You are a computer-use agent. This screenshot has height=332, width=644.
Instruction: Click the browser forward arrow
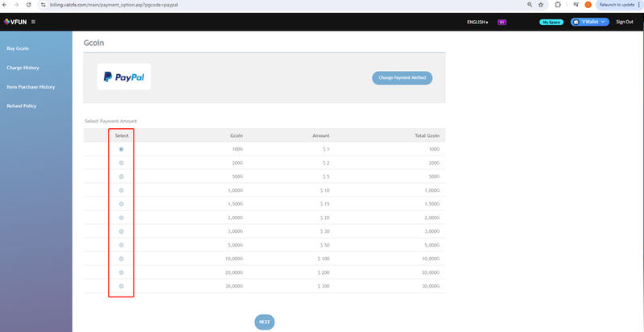pos(16,5)
